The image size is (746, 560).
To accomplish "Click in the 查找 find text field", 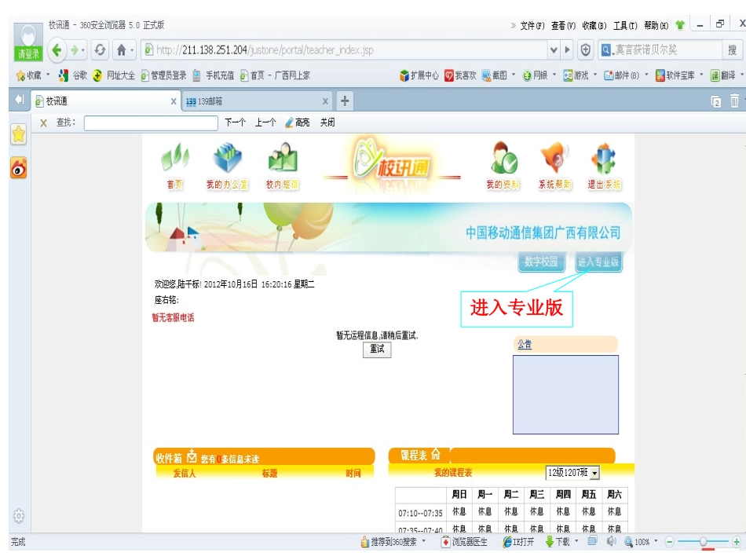I will click(151, 123).
